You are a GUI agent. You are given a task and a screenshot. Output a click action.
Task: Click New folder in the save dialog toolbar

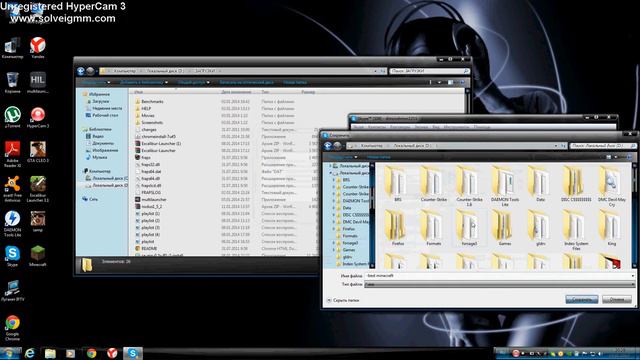pos(378,157)
